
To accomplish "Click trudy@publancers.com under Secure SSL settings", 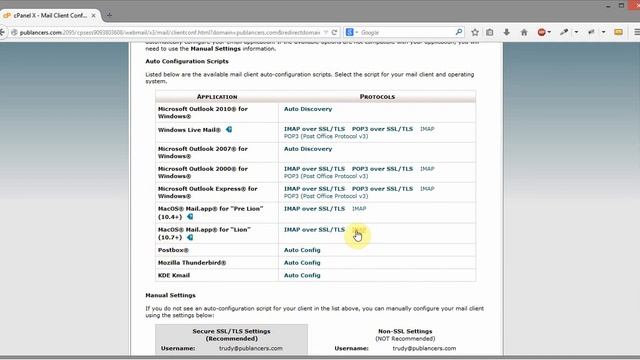I will [x=251, y=349].
